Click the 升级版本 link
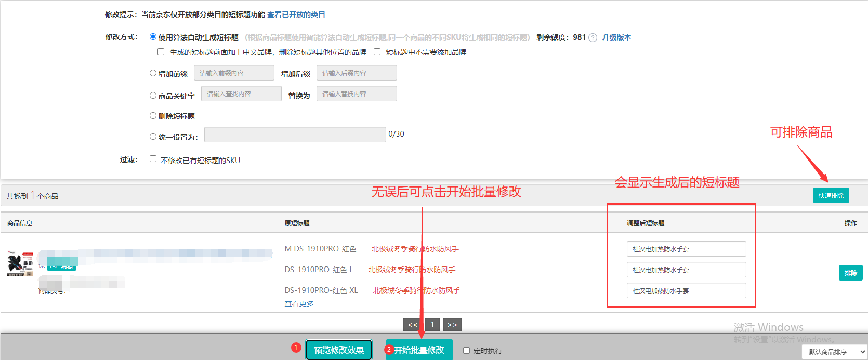This screenshot has width=868, height=360. (x=616, y=37)
